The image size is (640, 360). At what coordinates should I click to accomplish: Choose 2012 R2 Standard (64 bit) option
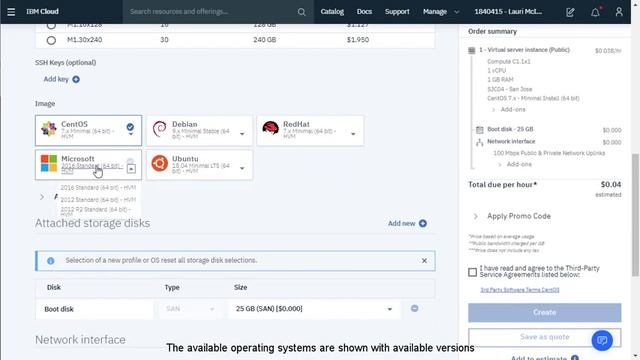coord(97,211)
